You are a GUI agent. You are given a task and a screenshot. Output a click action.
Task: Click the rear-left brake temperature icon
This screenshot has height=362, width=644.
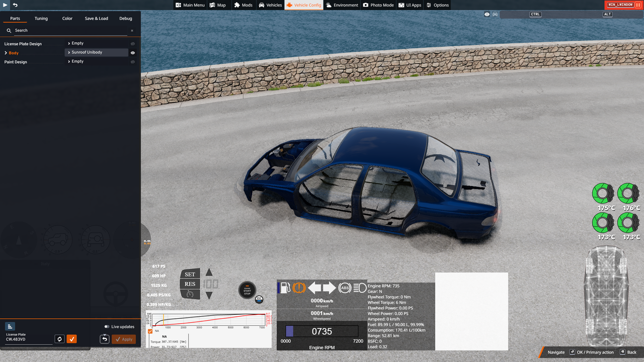(x=603, y=223)
